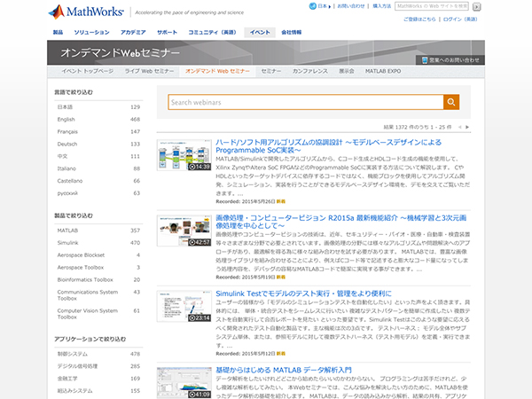This screenshot has height=399, width=532.
Task: Select the オンデマンド Web セミナー tab
Action: tap(217, 71)
